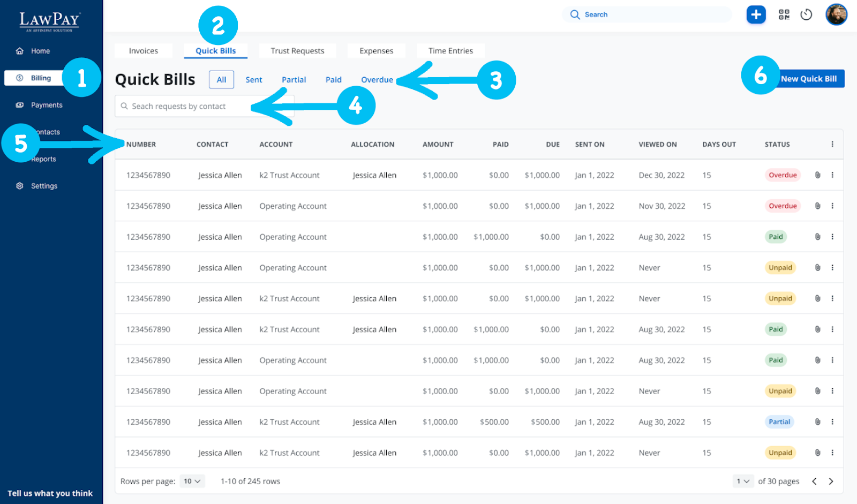Select the All filter toggle

pos(221,80)
